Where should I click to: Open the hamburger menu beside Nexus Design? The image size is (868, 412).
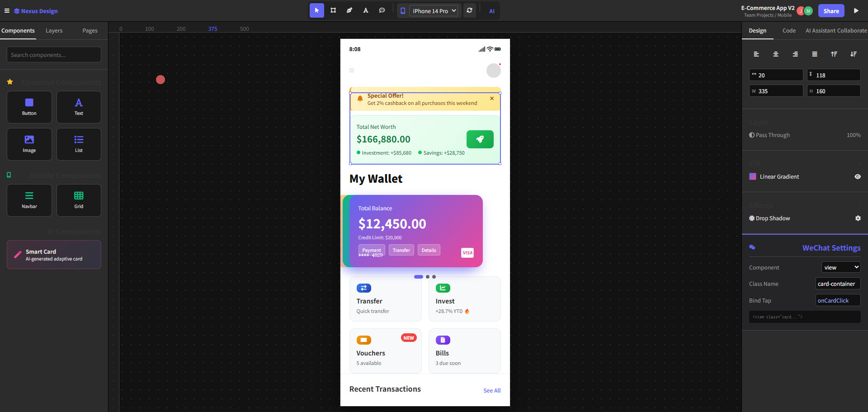coord(7,11)
